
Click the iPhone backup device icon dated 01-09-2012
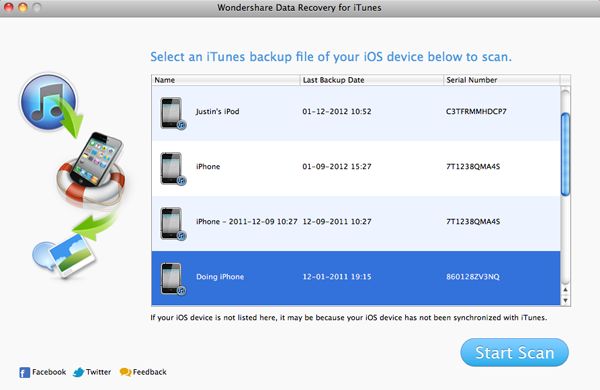pyautogui.click(x=173, y=168)
